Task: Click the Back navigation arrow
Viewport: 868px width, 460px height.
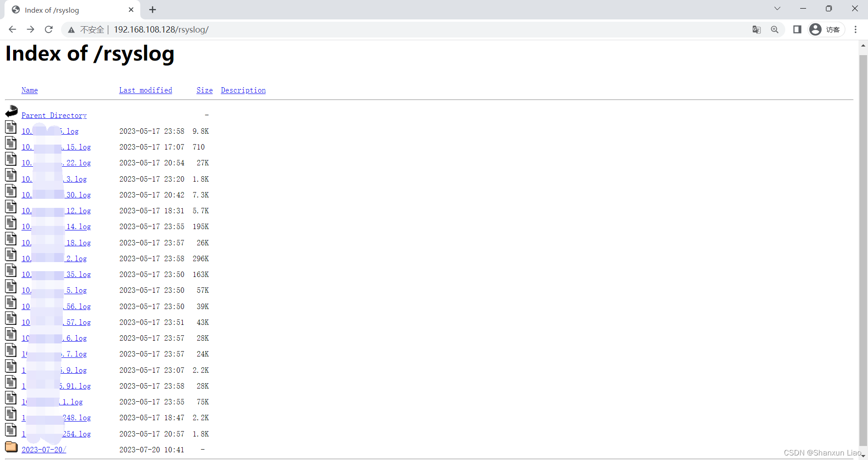Action: [12, 29]
